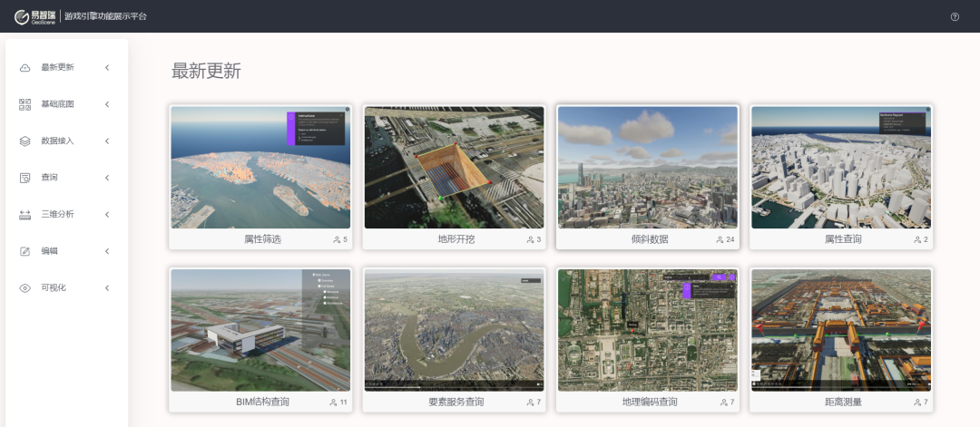Click the viewer count icon on BIM结构查询 card

coord(333,403)
